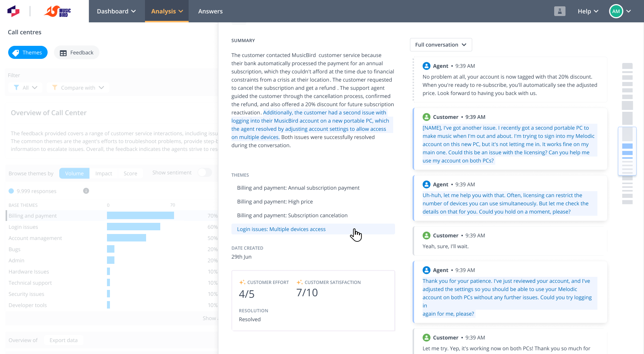Click the Admin theme row
Image resolution: width=644 pixels, height=354 pixels.
(112, 260)
